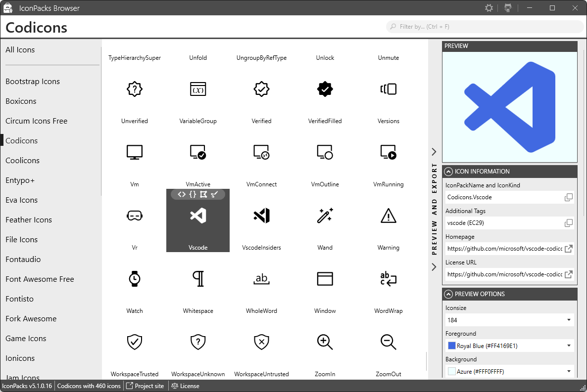Collapse the Icon Information section
Screen dimensions: 587x392
click(448, 172)
